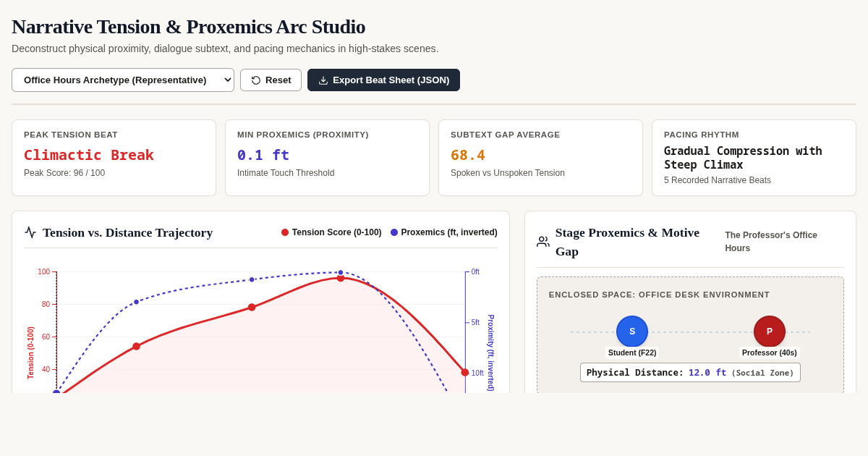Select the Professor (40s) red circle marker
Screen dimensions: 868x456
pyautogui.click(x=770, y=332)
